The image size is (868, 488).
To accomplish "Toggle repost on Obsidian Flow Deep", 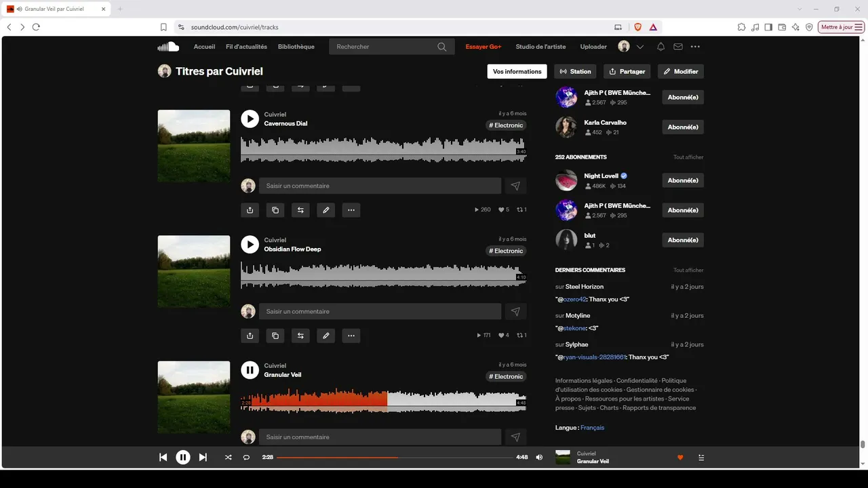I will pyautogui.click(x=300, y=335).
